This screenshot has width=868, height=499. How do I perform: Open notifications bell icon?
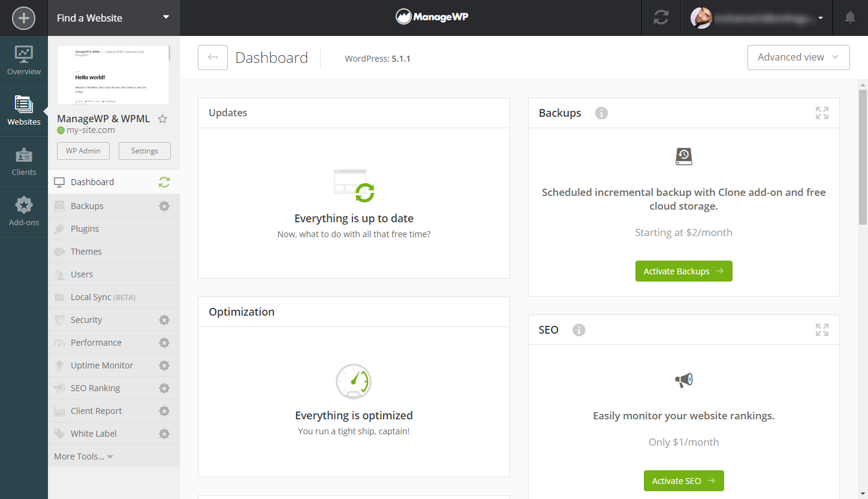pyautogui.click(x=850, y=18)
